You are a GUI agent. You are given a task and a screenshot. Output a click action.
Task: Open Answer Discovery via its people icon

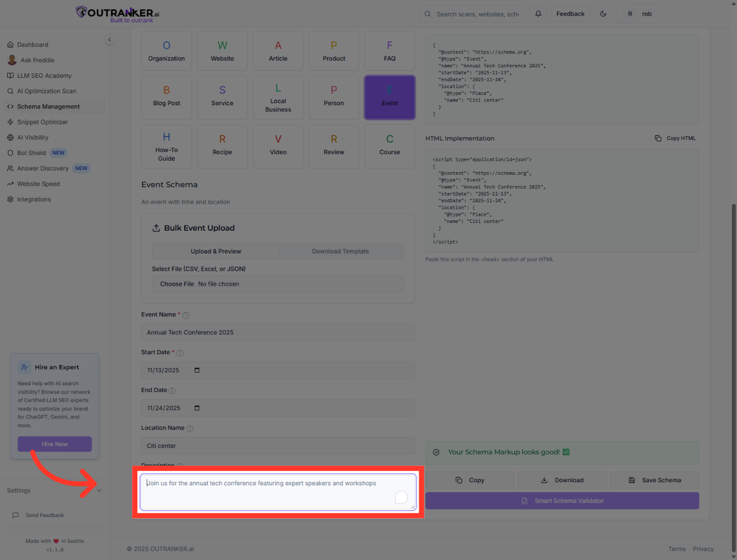click(x=10, y=169)
